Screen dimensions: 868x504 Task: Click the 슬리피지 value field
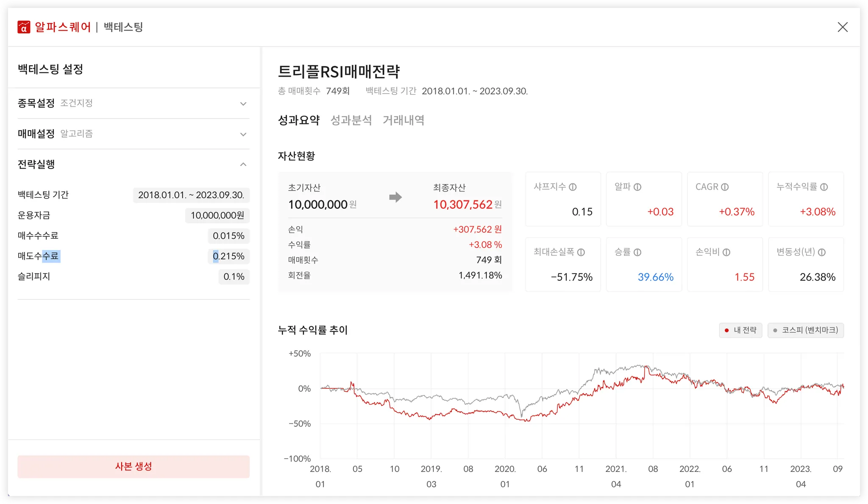coord(234,277)
